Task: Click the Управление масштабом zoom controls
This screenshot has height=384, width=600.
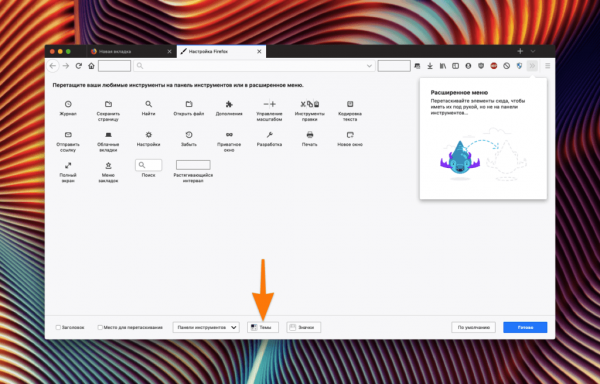Action: [x=269, y=104]
